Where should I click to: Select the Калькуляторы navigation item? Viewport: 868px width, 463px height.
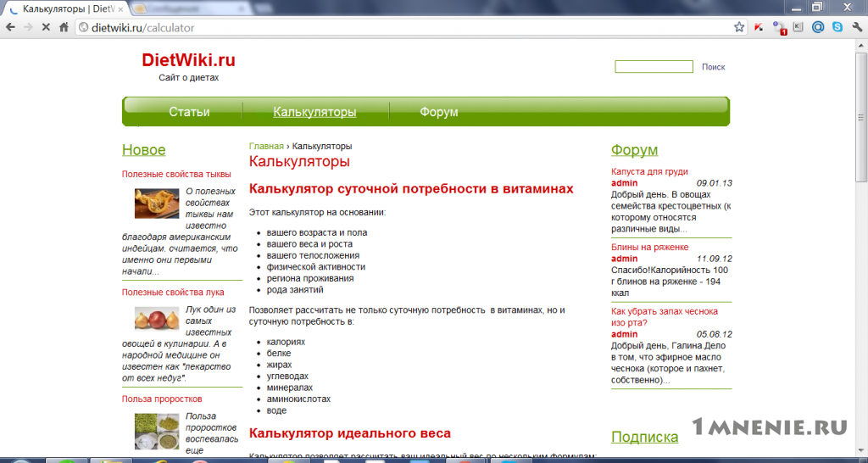(314, 112)
